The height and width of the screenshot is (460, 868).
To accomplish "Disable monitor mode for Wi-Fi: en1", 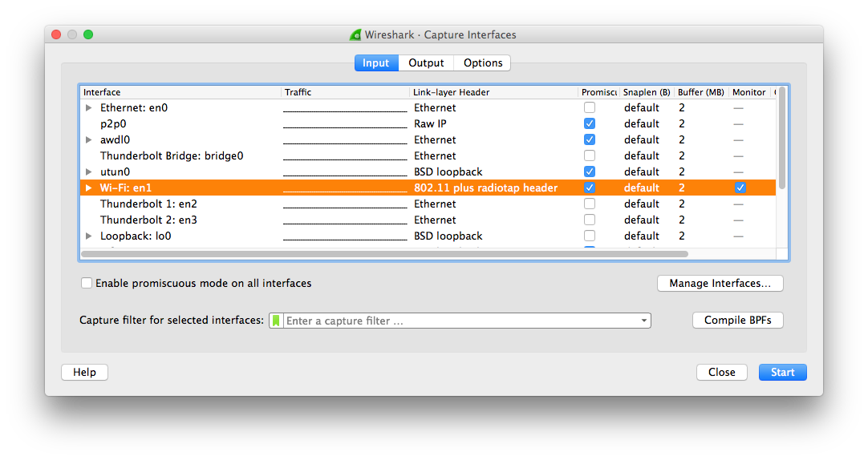I will [740, 188].
